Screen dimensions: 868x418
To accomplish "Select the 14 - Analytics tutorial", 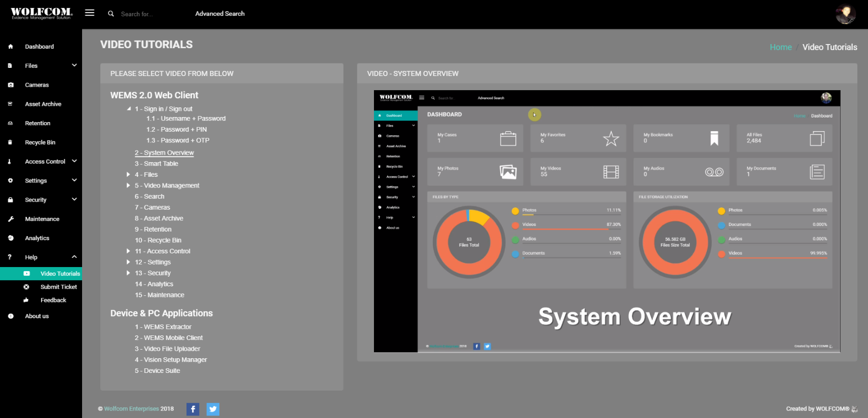I will click(154, 284).
